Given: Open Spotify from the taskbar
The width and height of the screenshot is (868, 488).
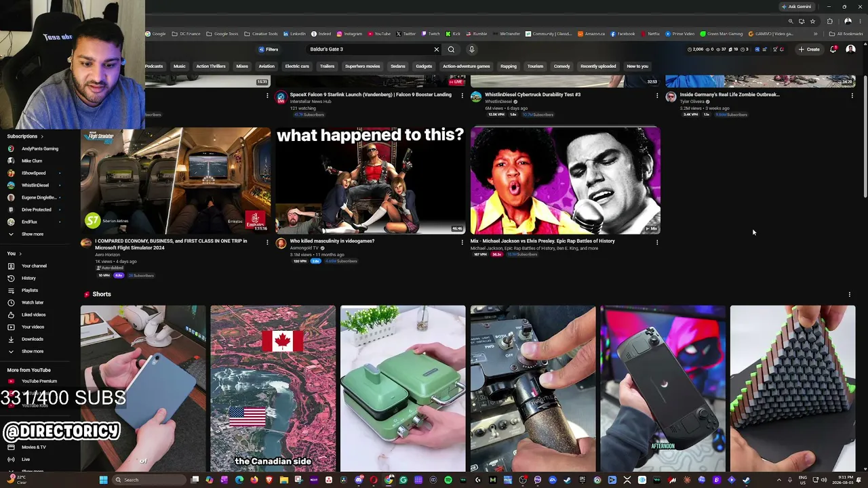Looking at the screenshot, I should (448, 480).
